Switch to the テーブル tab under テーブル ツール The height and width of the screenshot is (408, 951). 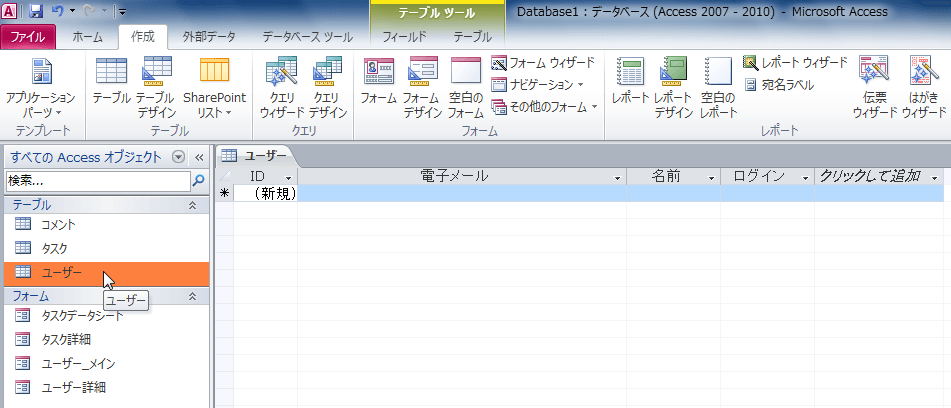[x=472, y=37]
